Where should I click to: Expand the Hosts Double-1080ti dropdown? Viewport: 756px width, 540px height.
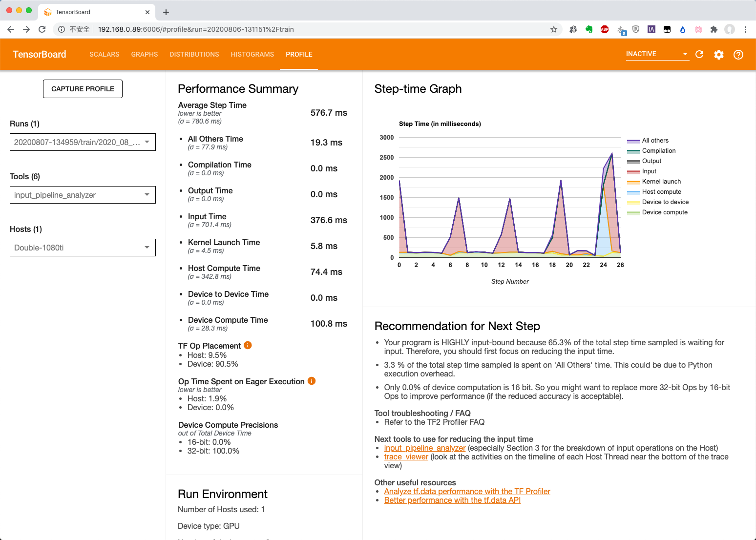pyautogui.click(x=83, y=248)
